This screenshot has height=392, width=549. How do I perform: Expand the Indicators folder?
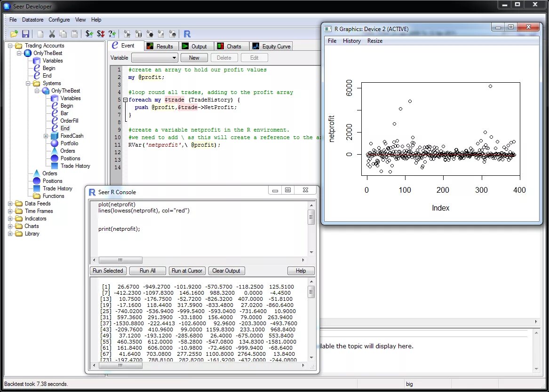(x=10, y=219)
